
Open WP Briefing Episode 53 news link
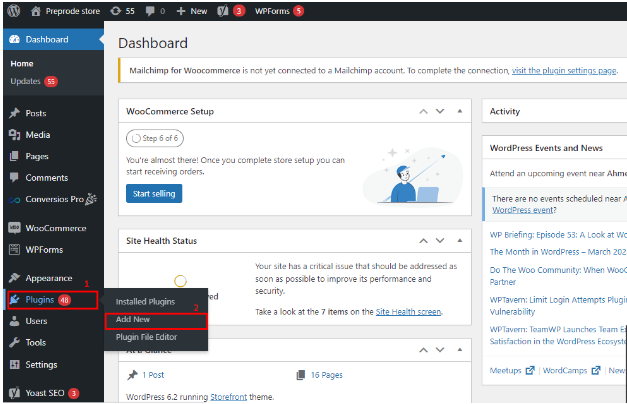tap(558, 235)
